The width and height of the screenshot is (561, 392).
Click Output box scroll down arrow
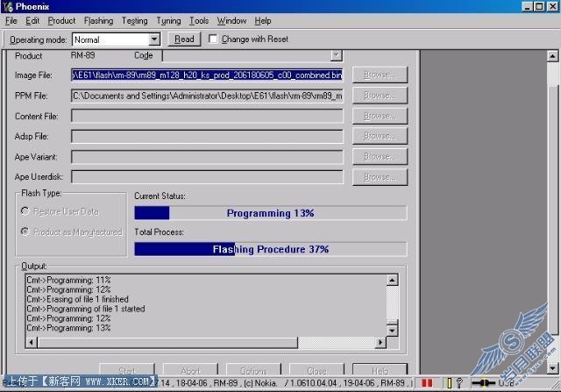[x=393, y=331]
